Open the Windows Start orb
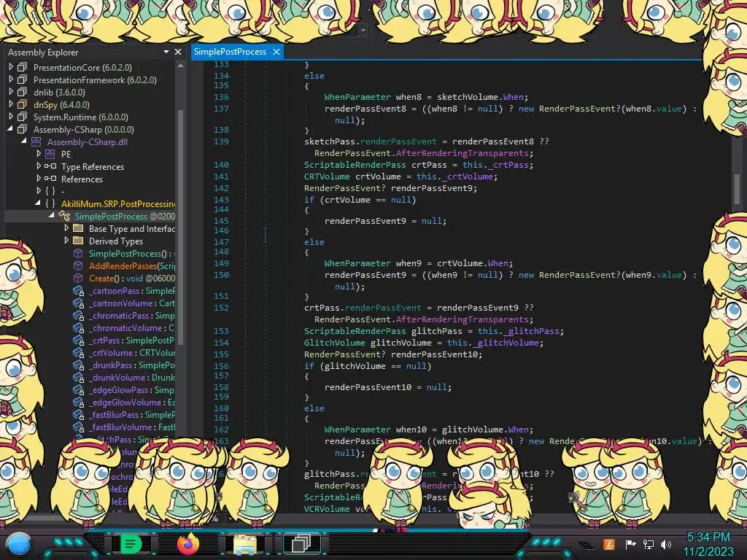Screen dimensions: 747x560 coord(19,544)
